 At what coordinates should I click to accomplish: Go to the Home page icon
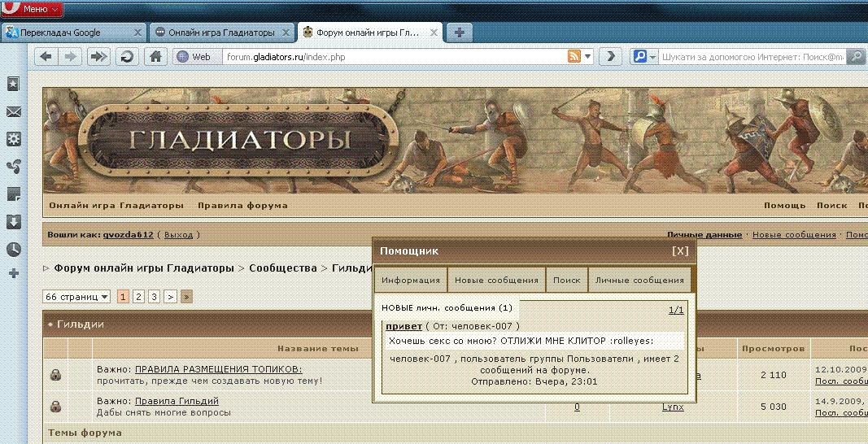[155, 57]
